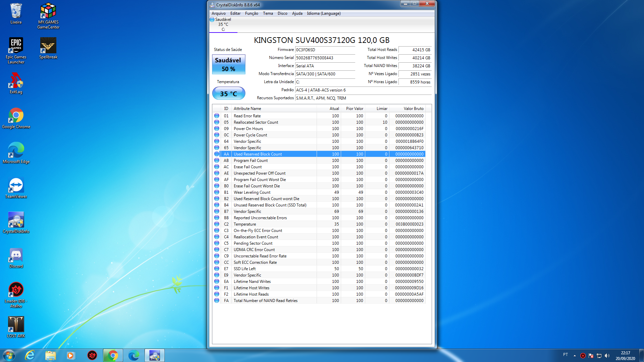Click the Valor Bruto column header
The image size is (644, 362).
(x=407, y=109)
